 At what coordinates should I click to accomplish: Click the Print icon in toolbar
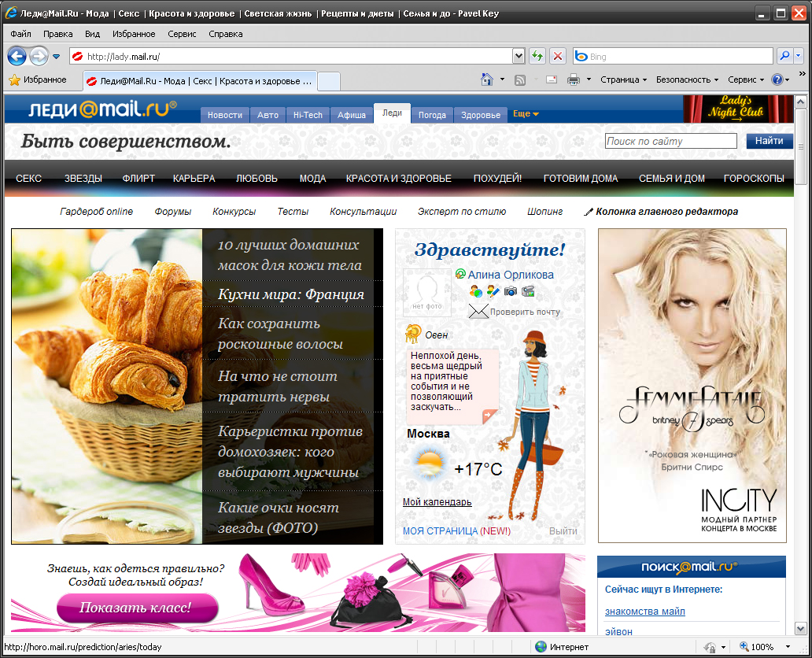coord(574,79)
